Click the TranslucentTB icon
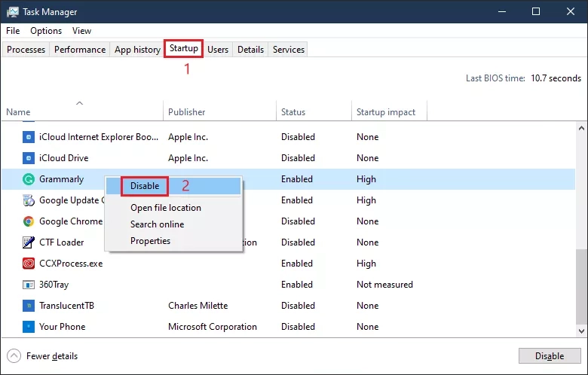The image size is (588, 375). (x=29, y=306)
